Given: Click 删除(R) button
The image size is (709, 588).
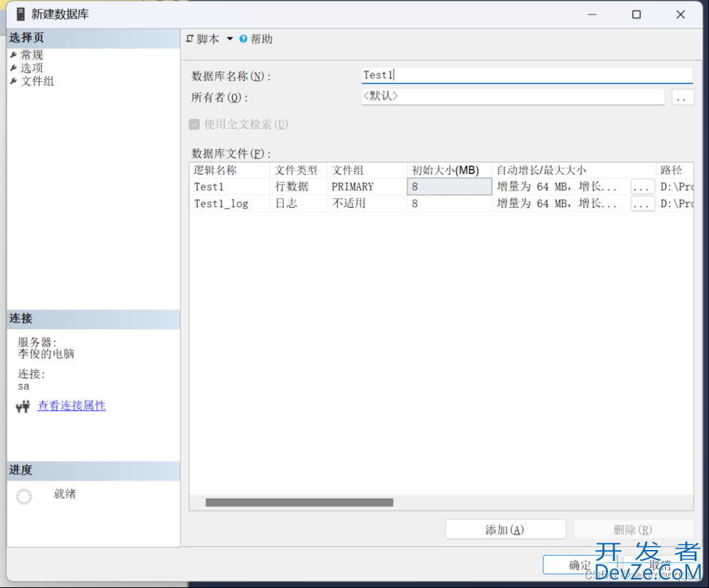Looking at the screenshot, I should (x=634, y=529).
